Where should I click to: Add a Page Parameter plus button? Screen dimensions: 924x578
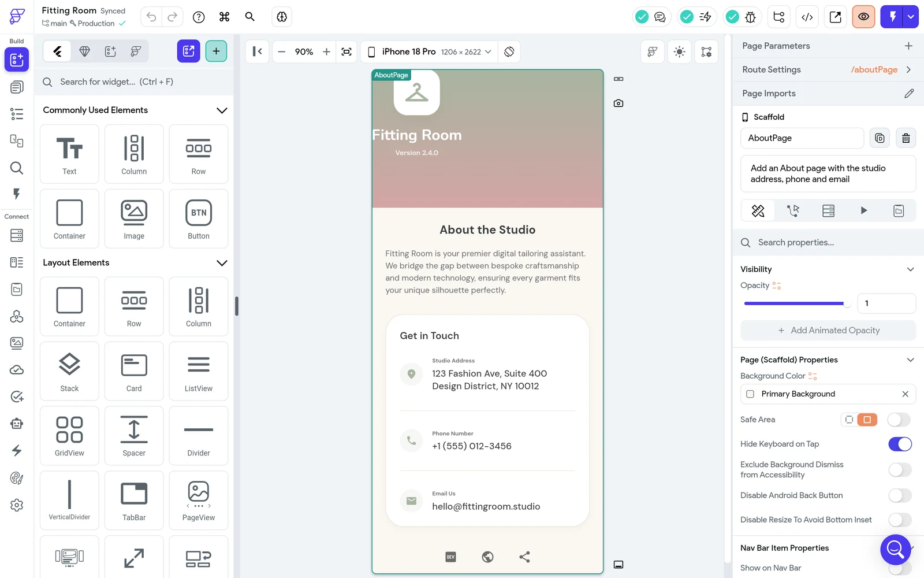tap(908, 46)
